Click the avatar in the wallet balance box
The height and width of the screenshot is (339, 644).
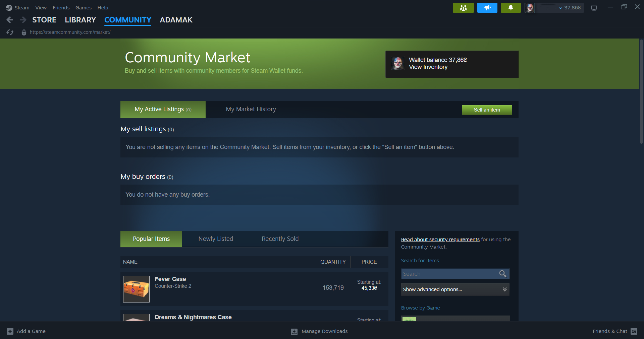click(x=398, y=63)
